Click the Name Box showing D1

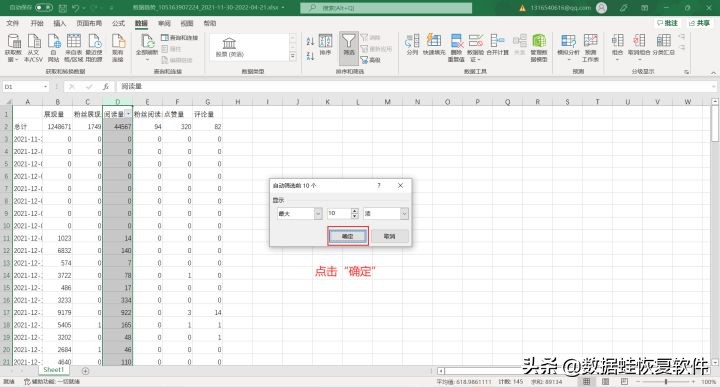[25, 86]
